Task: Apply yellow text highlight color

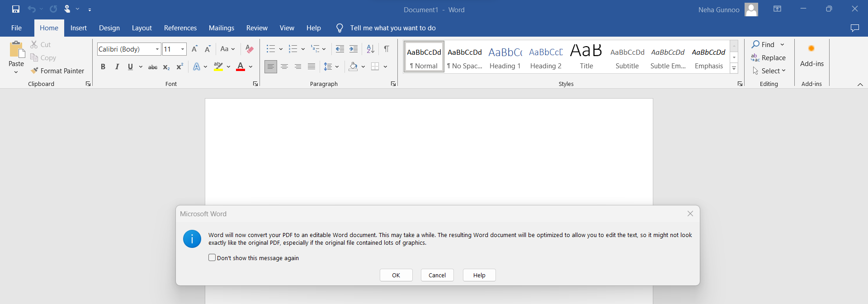Action: click(x=218, y=67)
